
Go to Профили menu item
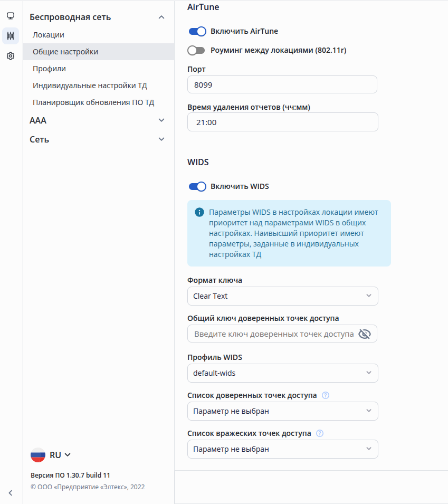[49, 69]
